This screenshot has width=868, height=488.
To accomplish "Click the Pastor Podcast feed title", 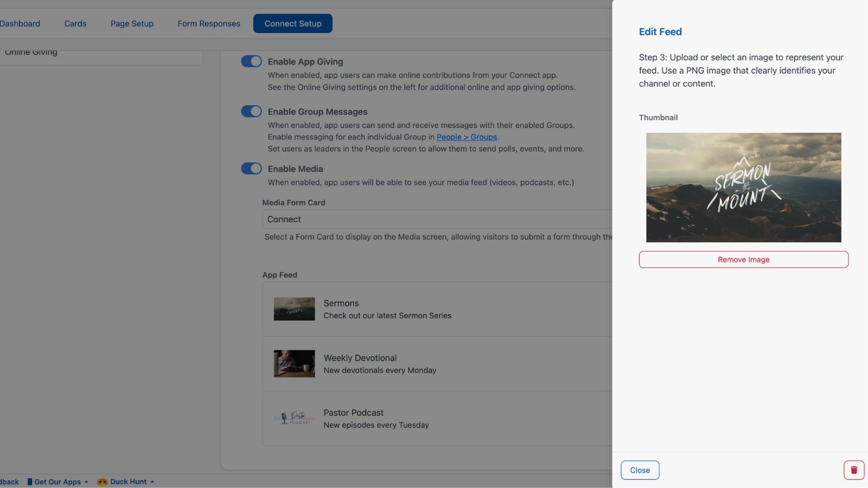I will tap(354, 413).
